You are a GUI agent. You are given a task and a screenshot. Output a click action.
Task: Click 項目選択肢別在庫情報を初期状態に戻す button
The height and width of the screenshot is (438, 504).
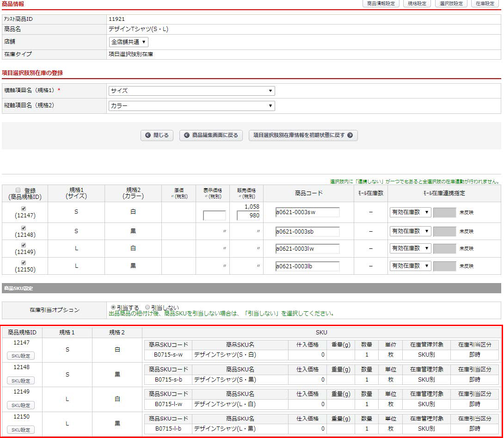(303, 136)
